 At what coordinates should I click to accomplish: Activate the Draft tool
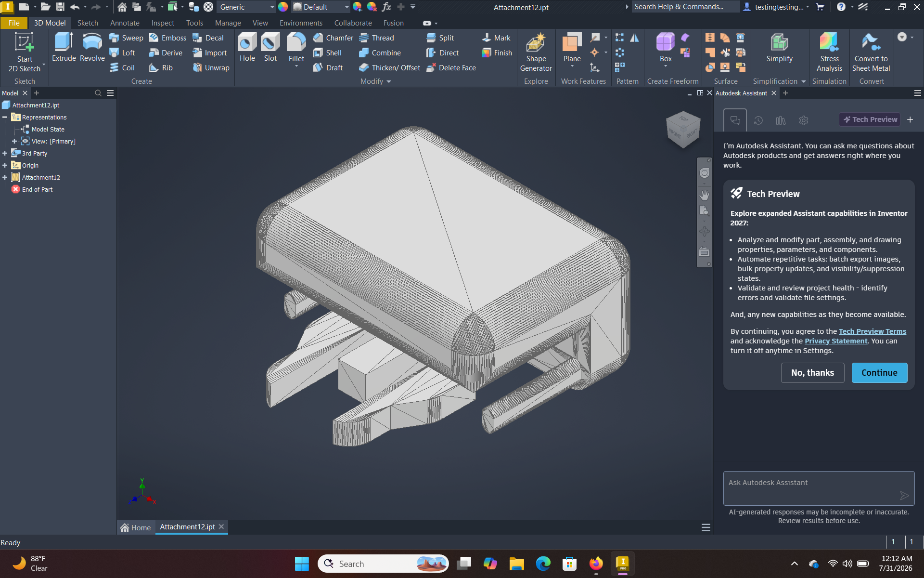(x=328, y=67)
